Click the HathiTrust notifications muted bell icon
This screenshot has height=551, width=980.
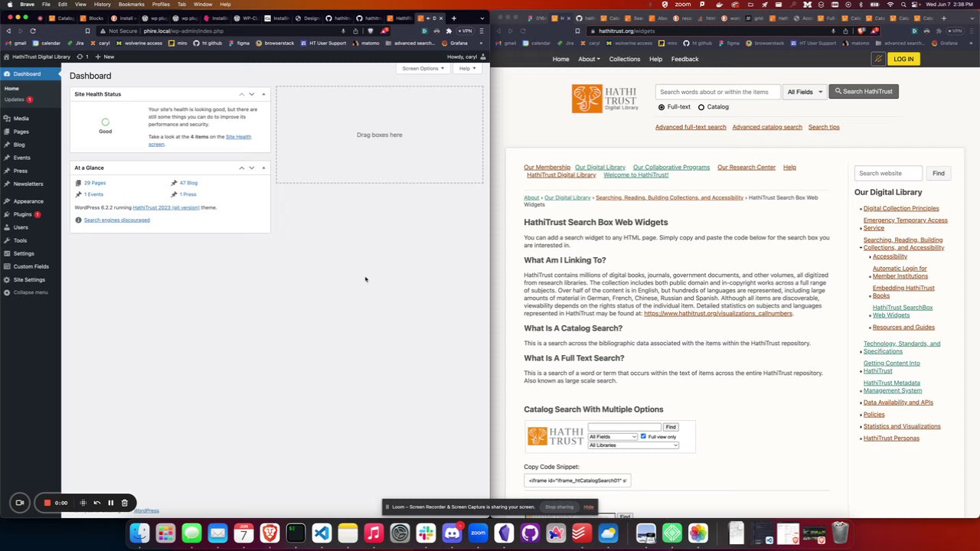click(x=878, y=59)
